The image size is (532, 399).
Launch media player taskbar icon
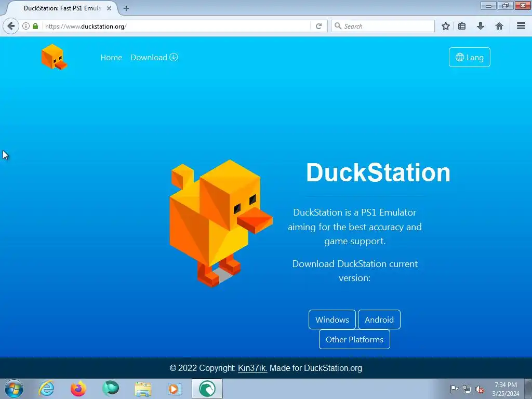(175, 389)
